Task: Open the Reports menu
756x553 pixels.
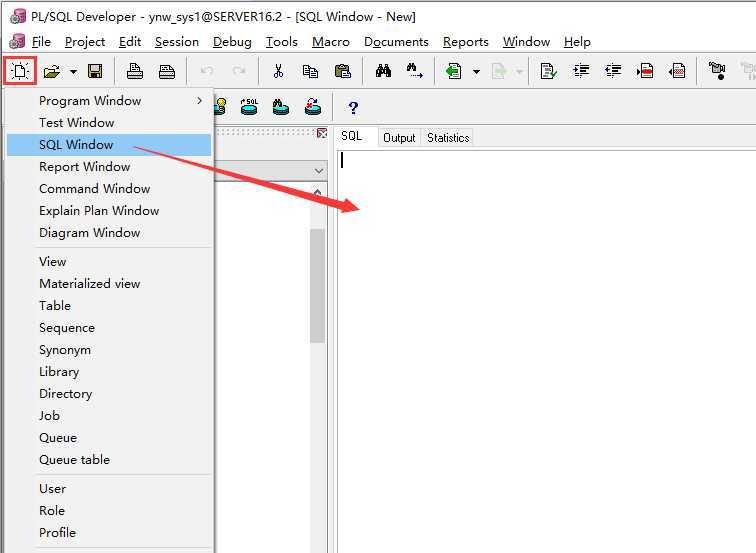Action: 466,42
